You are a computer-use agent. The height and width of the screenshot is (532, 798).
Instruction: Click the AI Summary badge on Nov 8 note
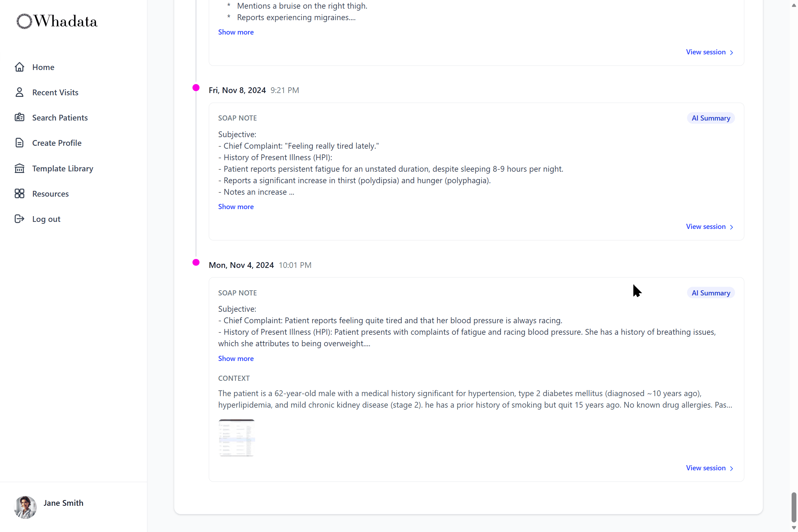point(711,118)
